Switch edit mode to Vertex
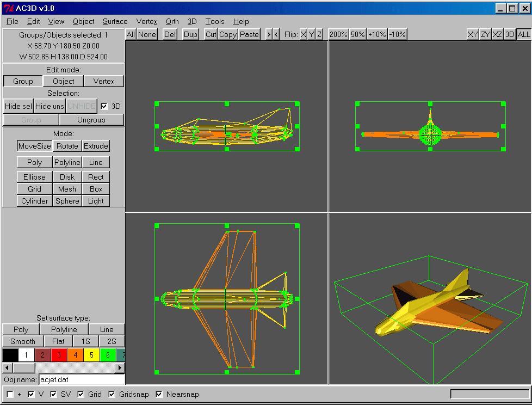The image size is (532, 405). (x=104, y=81)
